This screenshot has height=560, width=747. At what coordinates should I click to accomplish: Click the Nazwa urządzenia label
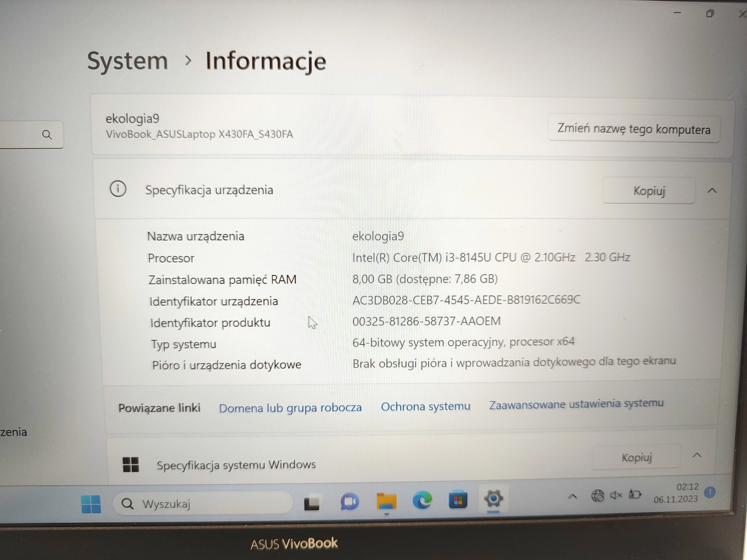coord(196,236)
